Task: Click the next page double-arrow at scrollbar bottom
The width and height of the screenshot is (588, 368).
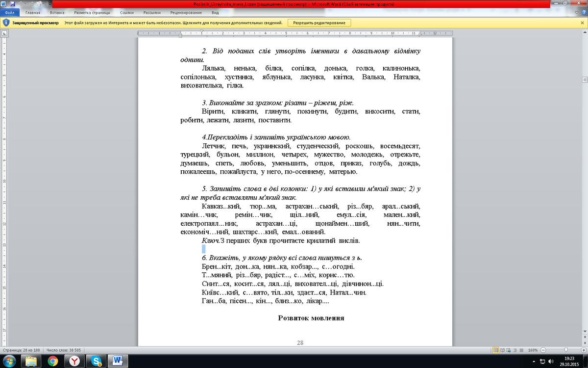Action: click(x=585, y=343)
